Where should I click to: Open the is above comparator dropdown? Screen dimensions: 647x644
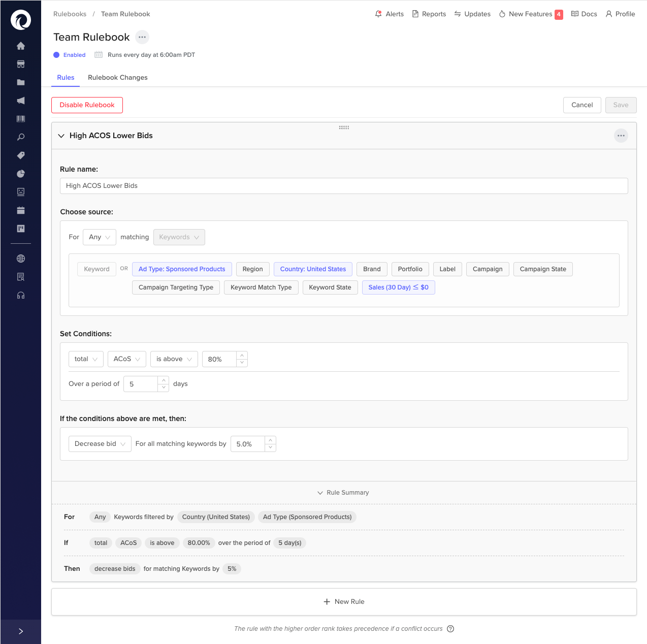[174, 359]
